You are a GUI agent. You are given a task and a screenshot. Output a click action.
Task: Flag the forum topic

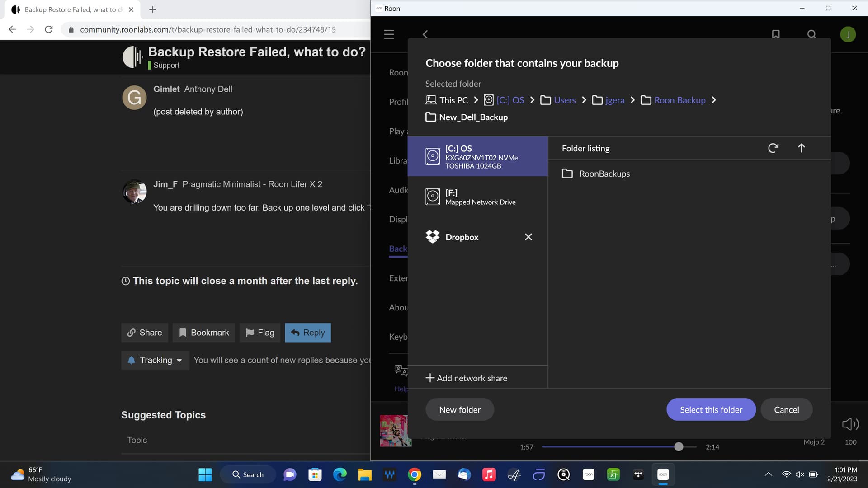click(260, 333)
